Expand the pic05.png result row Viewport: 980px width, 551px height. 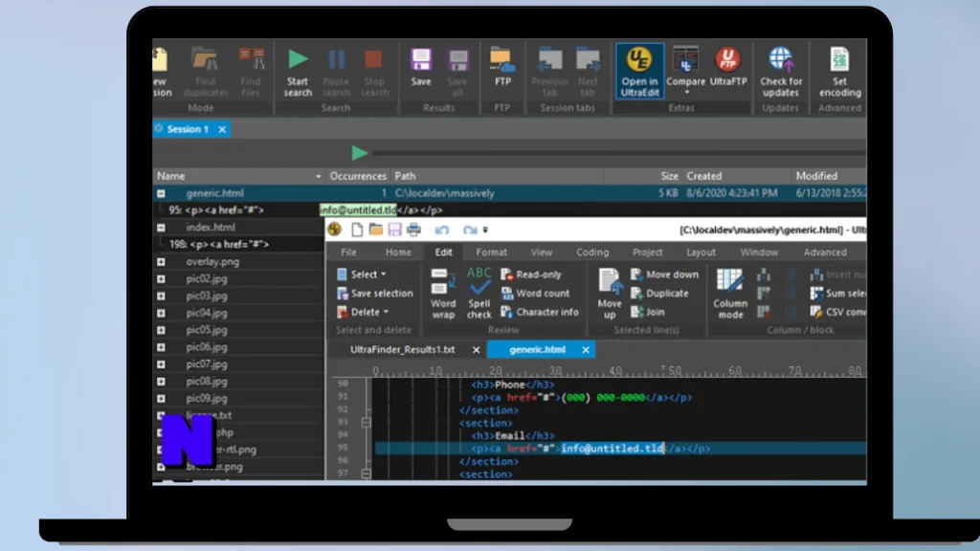161,330
